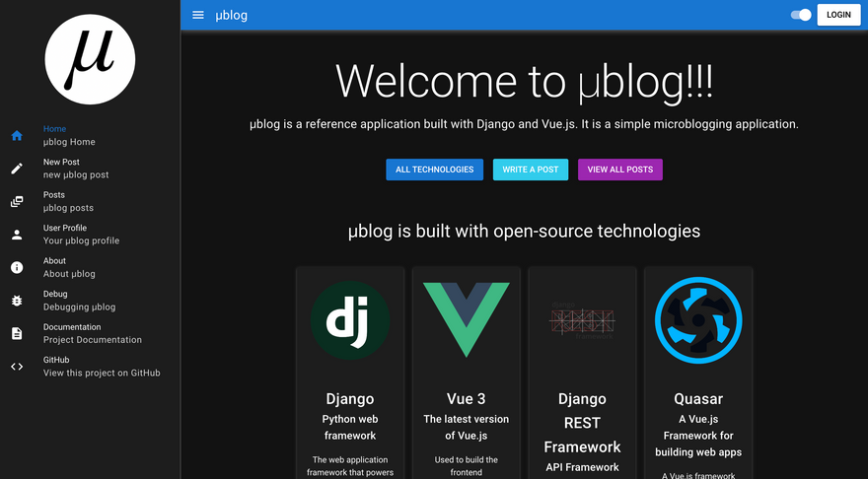868x479 pixels.
Task: Click the New Post pencil icon
Action: click(17, 169)
